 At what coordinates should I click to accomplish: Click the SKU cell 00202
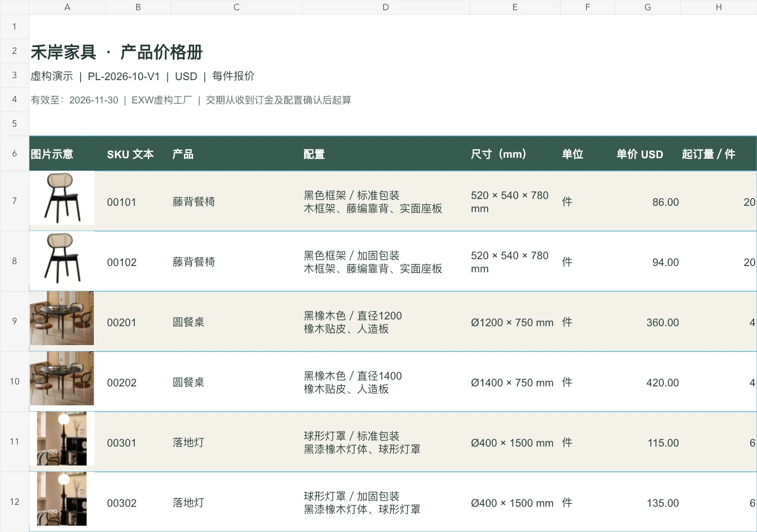coord(138,382)
